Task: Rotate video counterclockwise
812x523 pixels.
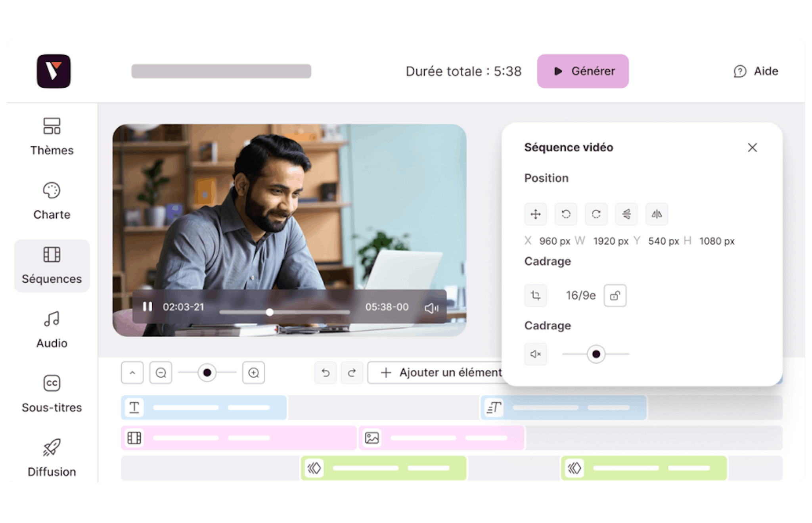Action: point(566,215)
